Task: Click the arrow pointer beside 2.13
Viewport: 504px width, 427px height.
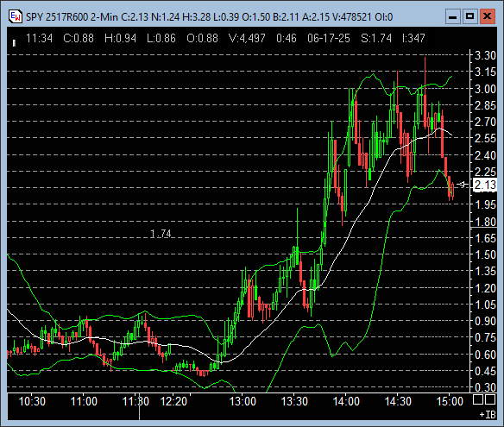Action: [x=463, y=185]
